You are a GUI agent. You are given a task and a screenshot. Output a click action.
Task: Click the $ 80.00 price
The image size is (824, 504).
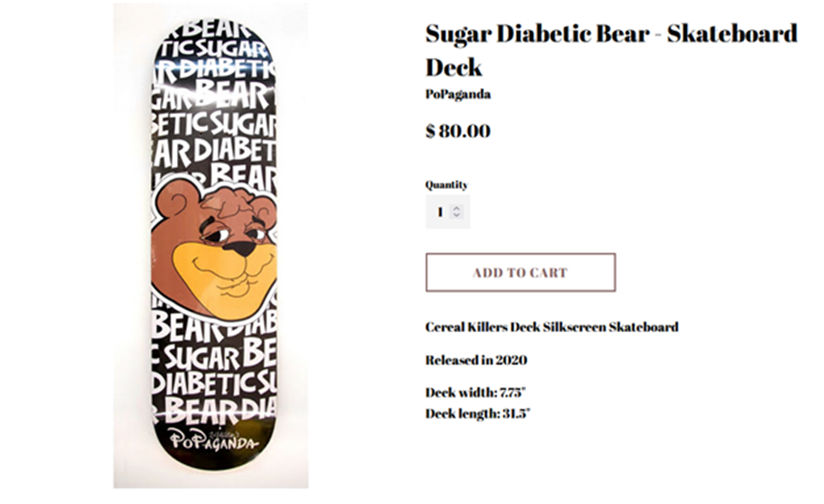(x=458, y=131)
